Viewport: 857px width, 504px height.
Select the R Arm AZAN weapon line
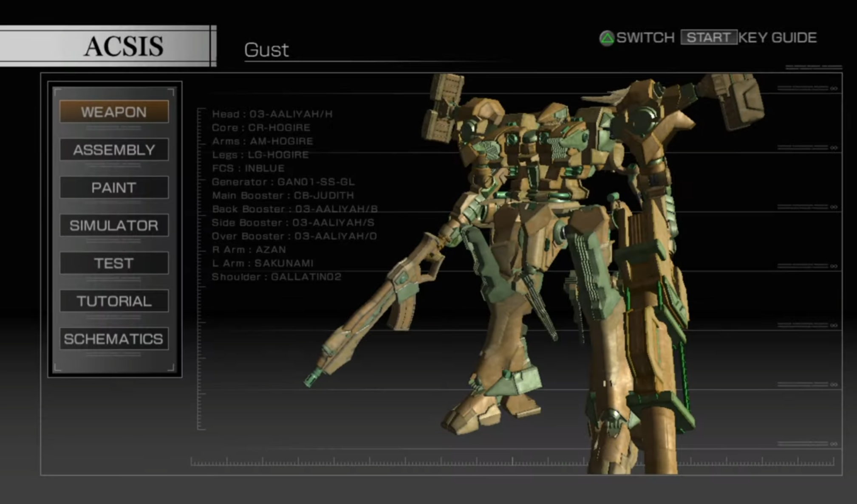click(249, 250)
